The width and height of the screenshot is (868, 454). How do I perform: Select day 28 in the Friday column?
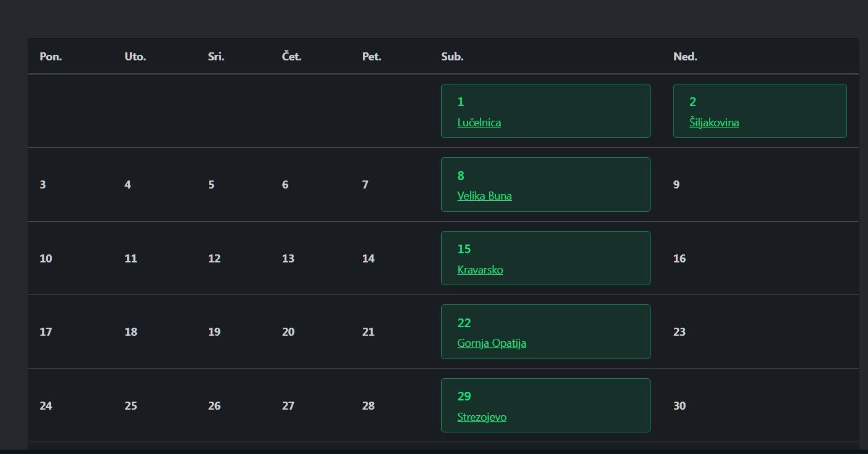click(368, 406)
